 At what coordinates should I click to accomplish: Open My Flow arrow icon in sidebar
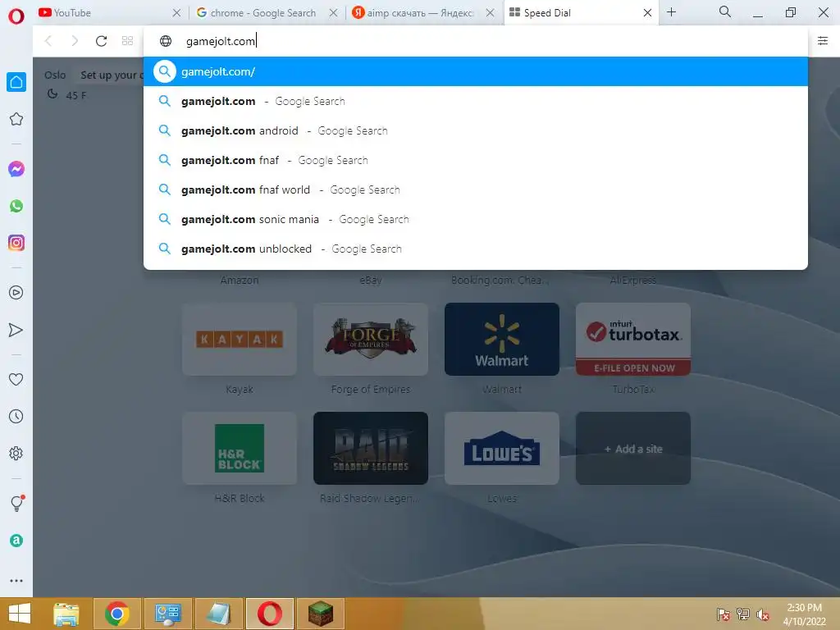[x=16, y=330]
